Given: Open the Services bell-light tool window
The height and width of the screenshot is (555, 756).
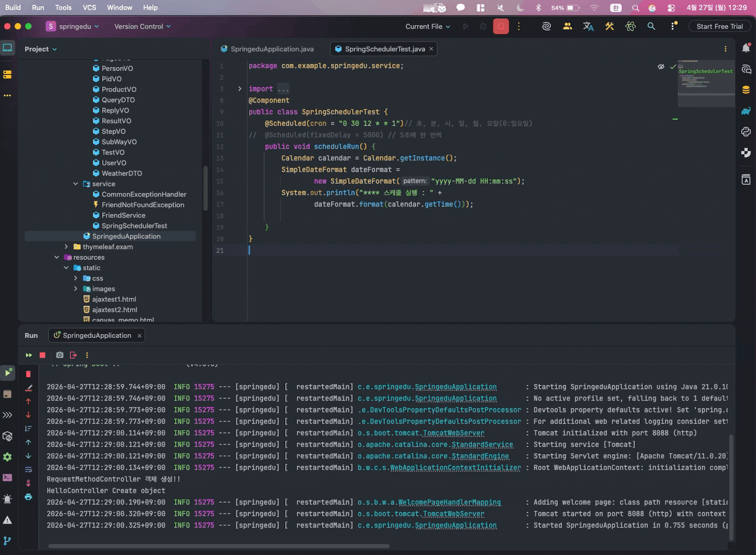Looking at the screenshot, I should pos(7,499).
